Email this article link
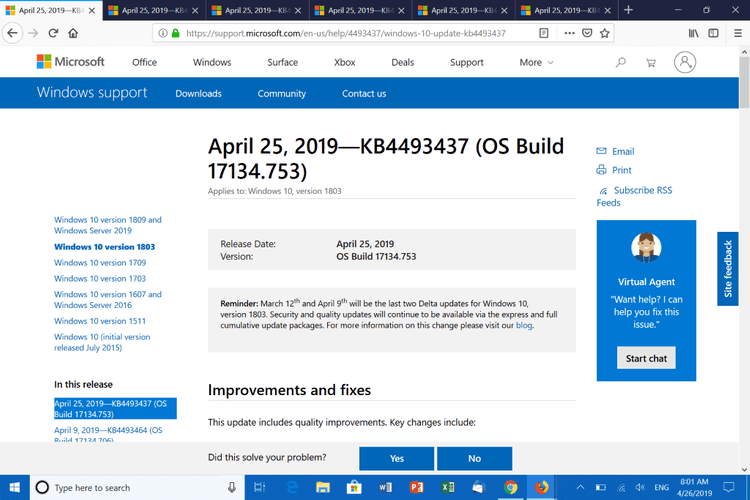This screenshot has width=750, height=500. pos(615,151)
